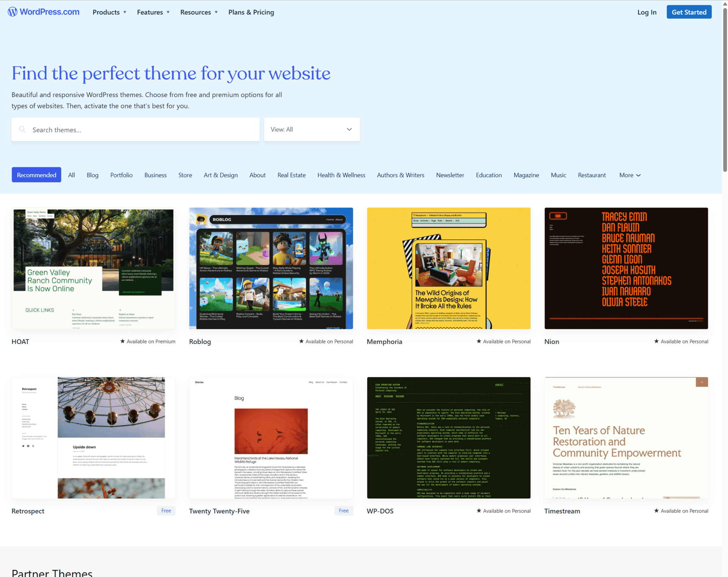728x577 pixels.
Task: Open the View: All dropdown
Action: 312,129
